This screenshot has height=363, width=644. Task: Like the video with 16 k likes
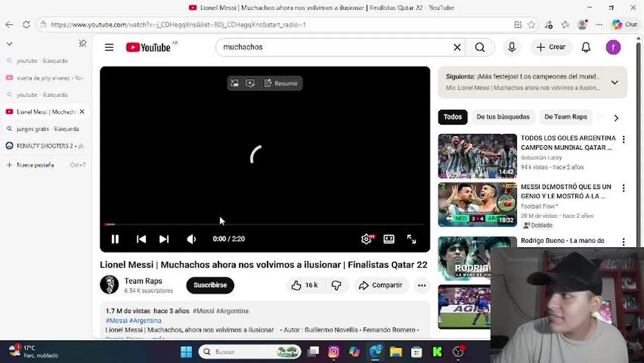coord(304,285)
